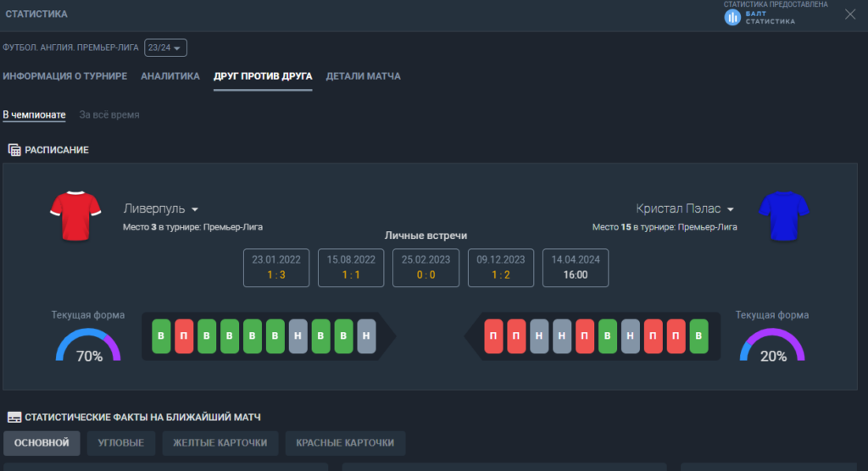Click the blue Crystal Palace jersey icon

[x=784, y=216]
